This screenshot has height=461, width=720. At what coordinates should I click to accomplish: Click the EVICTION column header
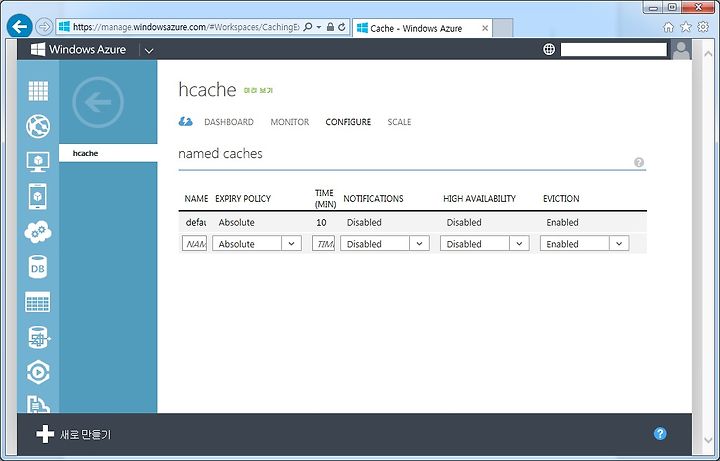(561, 198)
